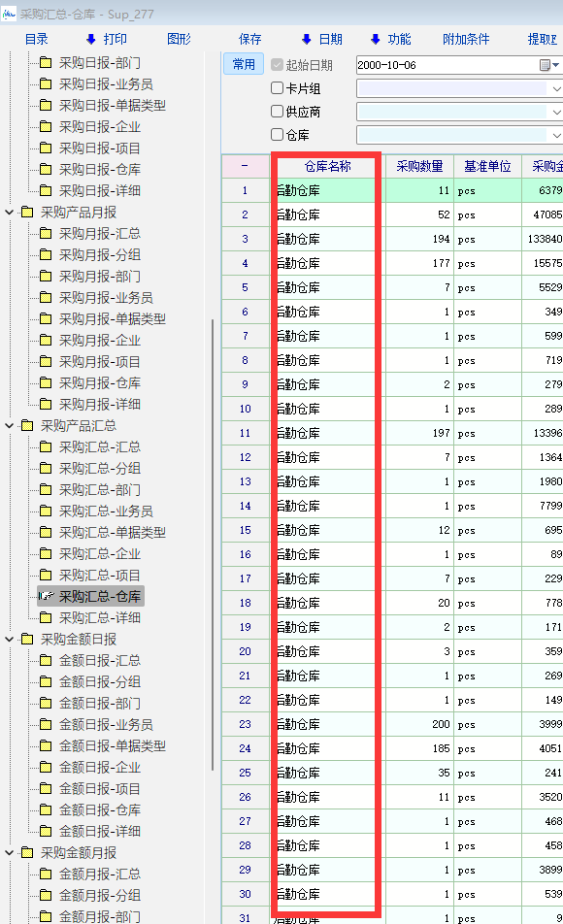Click folder icon of 采购汇总-分组
The height and width of the screenshot is (924, 563).
(x=46, y=468)
